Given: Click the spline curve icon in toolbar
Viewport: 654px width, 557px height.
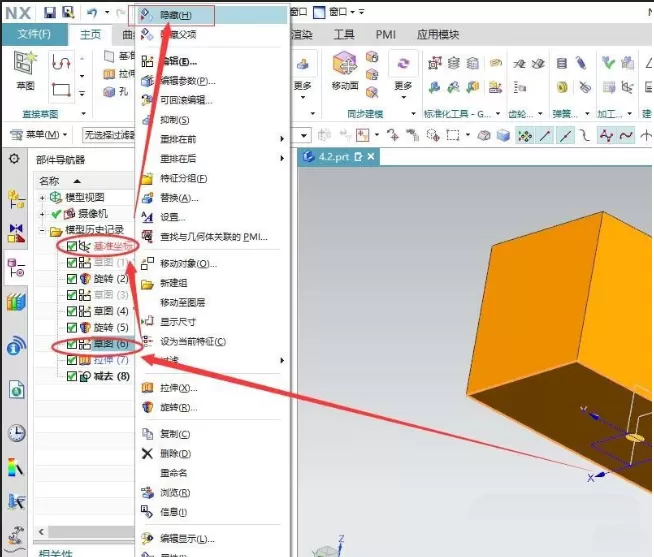Looking at the screenshot, I should point(626,135).
